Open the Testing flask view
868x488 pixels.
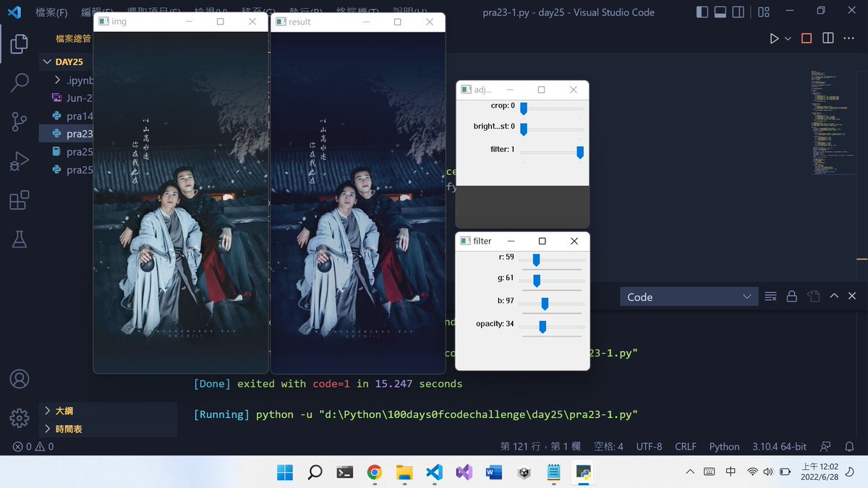pyautogui.click(x=20, y=237)
